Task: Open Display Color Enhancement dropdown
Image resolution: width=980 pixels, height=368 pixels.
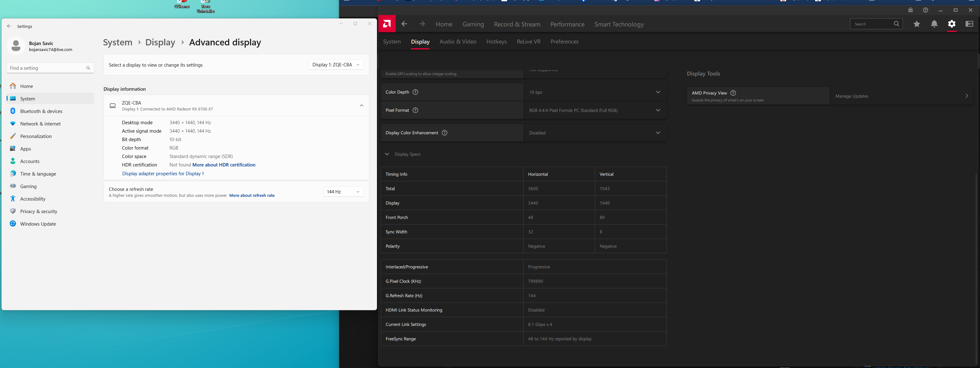Action: 595,133
